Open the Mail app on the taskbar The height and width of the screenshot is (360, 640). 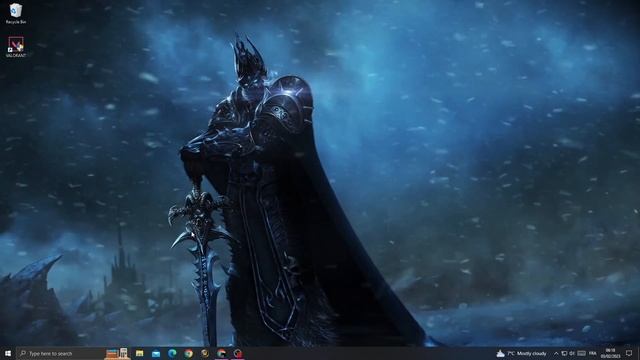[156, 353]
